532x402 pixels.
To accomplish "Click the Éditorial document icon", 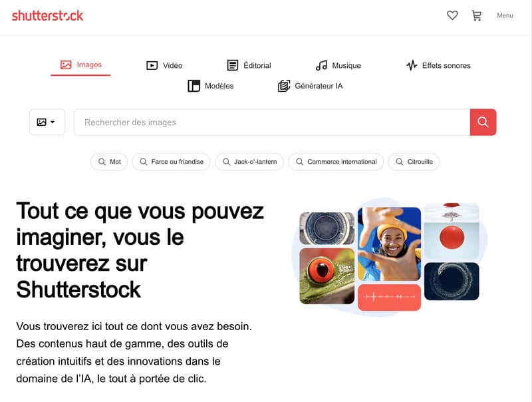I will (x=232, y=65).
